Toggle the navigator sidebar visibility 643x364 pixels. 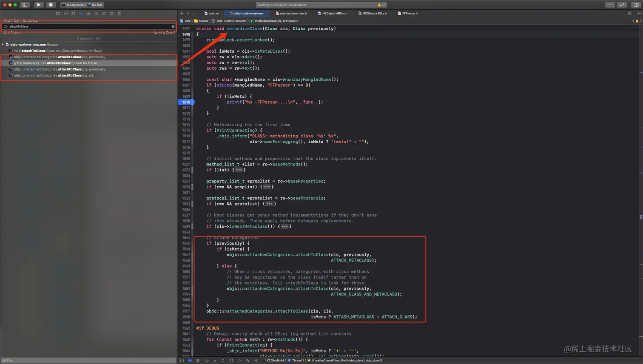pos(25,5)
